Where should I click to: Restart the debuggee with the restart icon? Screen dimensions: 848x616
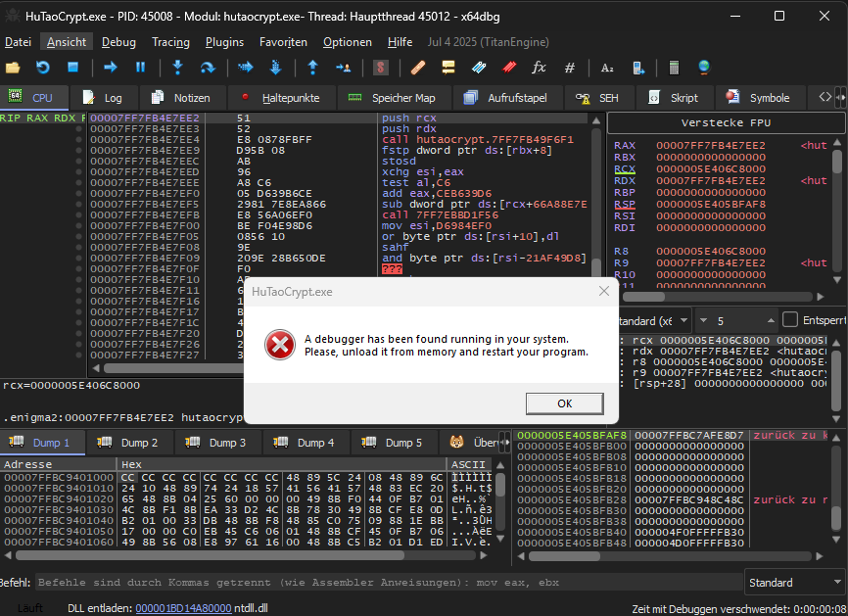point(43,68)
